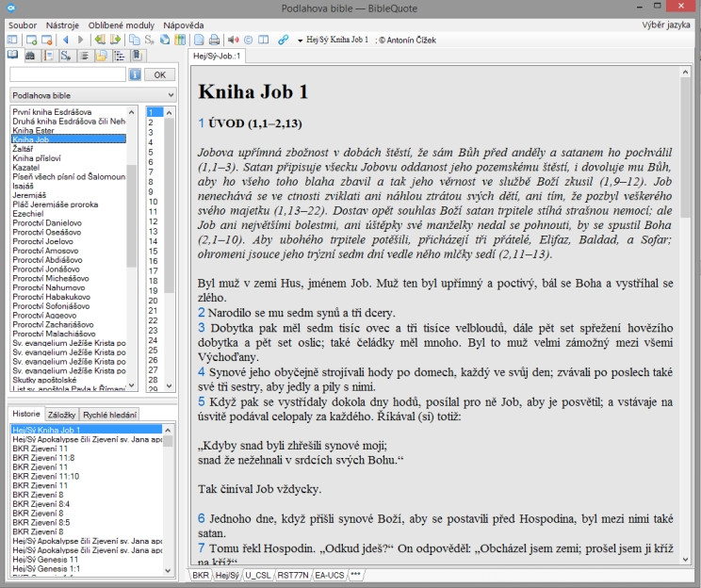This screenshot has width=701, height=588.
Task: Click the OK button
Action: point(159,74)
